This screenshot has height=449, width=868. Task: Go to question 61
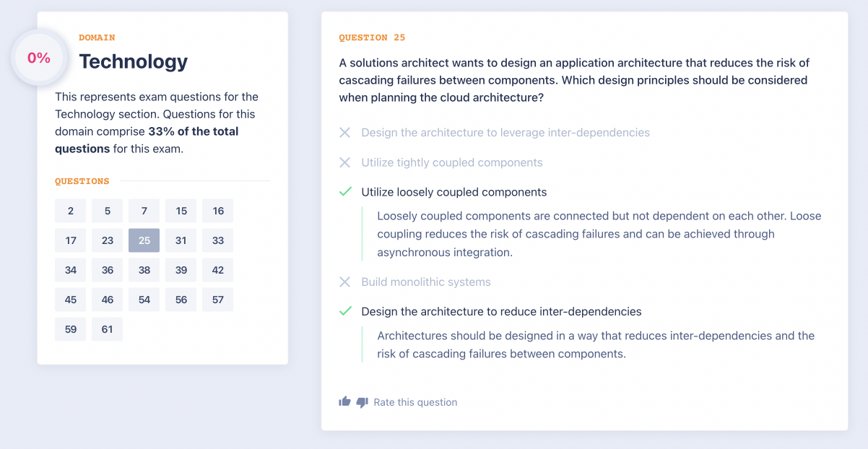[x=108, y=329]
